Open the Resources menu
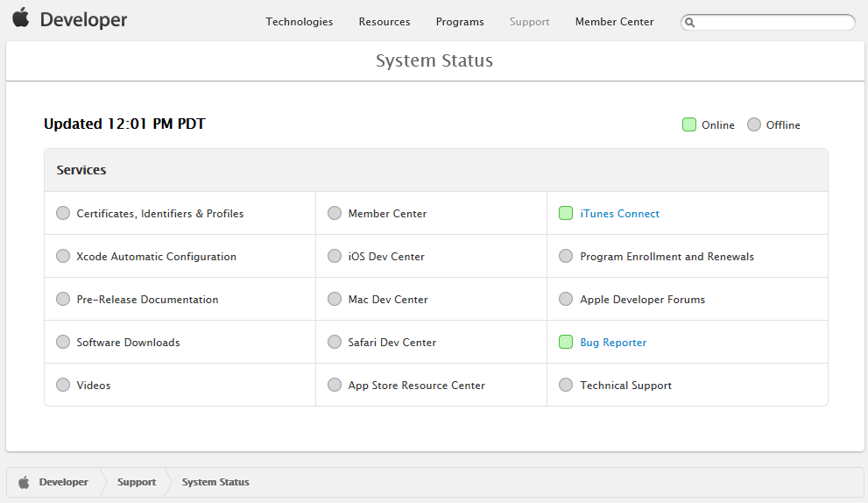The width and height of the screenshot is (868, 503). point(385,22)
